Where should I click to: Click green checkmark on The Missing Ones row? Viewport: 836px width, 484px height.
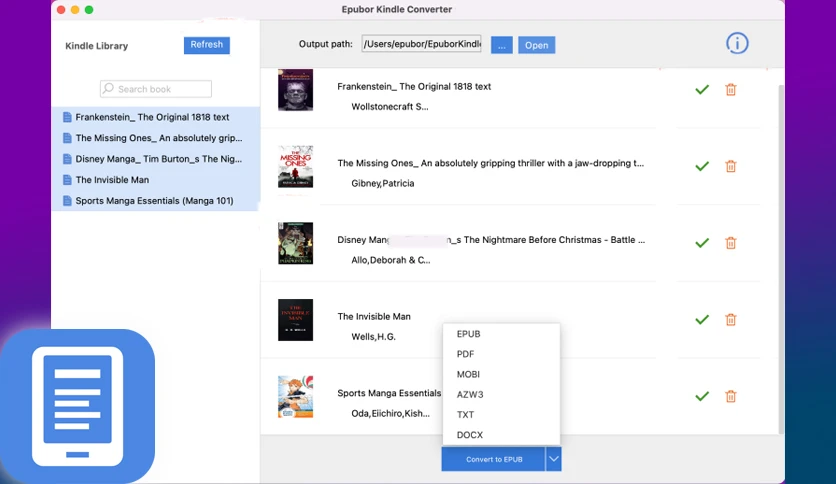click(x=702, y=166)
